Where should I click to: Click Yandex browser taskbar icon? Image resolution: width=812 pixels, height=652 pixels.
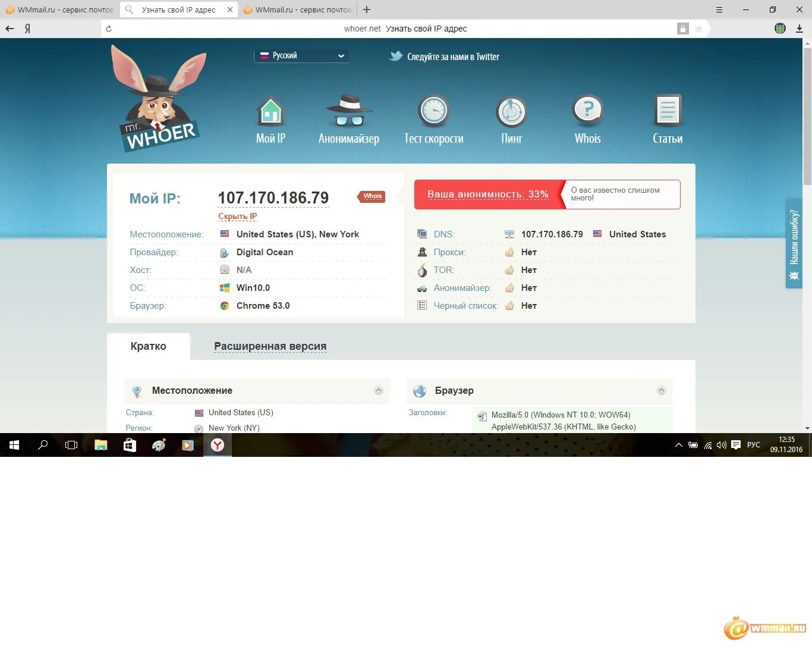click(x=218, y=445)
